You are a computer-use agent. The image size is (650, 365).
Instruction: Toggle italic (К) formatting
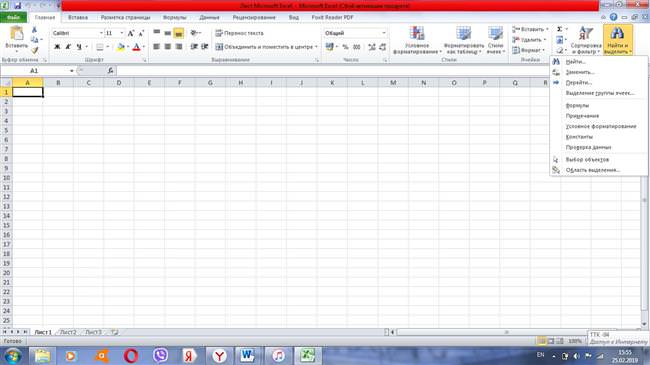click(68, 47)
